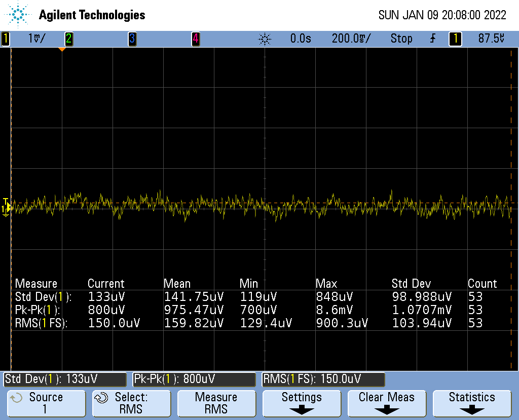The image size is (519, 420).
Task: Click the Std Dev(1): 133uV readout
Action: click(65, 379)
